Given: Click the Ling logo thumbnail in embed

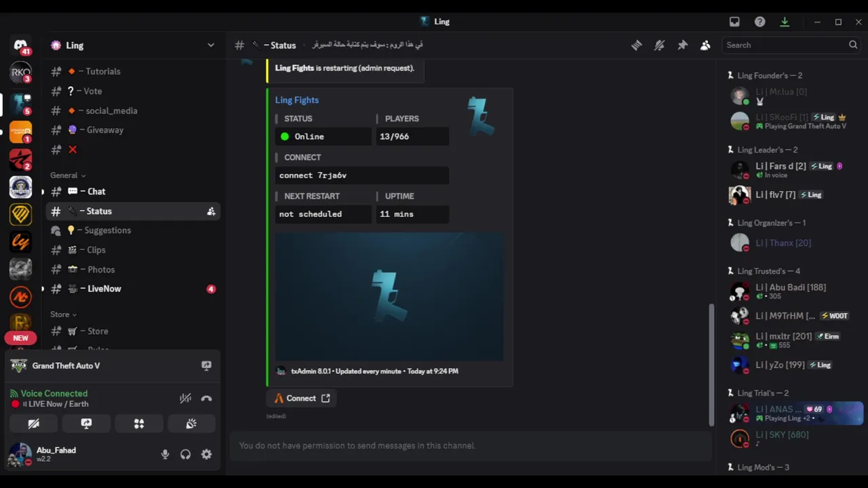Looking at the screenshot, I should 481,117.
